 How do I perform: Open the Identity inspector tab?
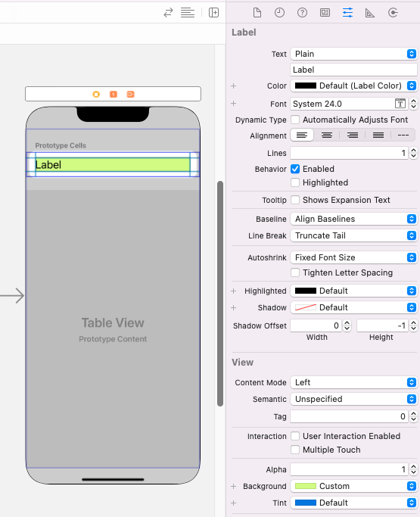(x=325, y=13)
